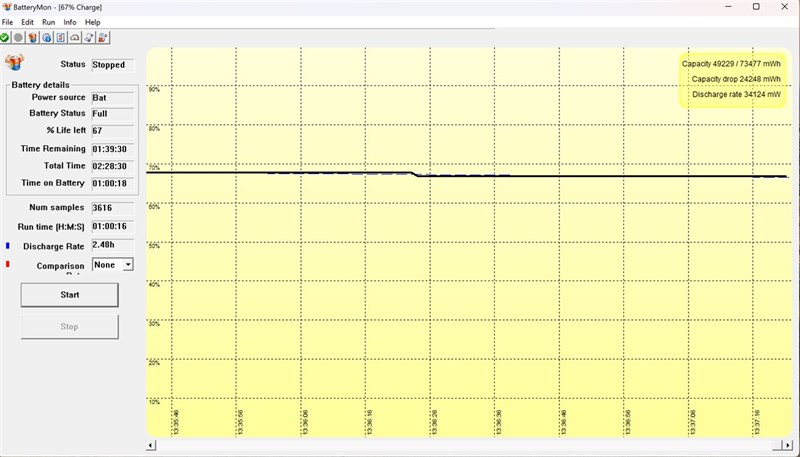Click the Status field showing Stopped
The height and width of the screenshot is (457, 800).
113,65
